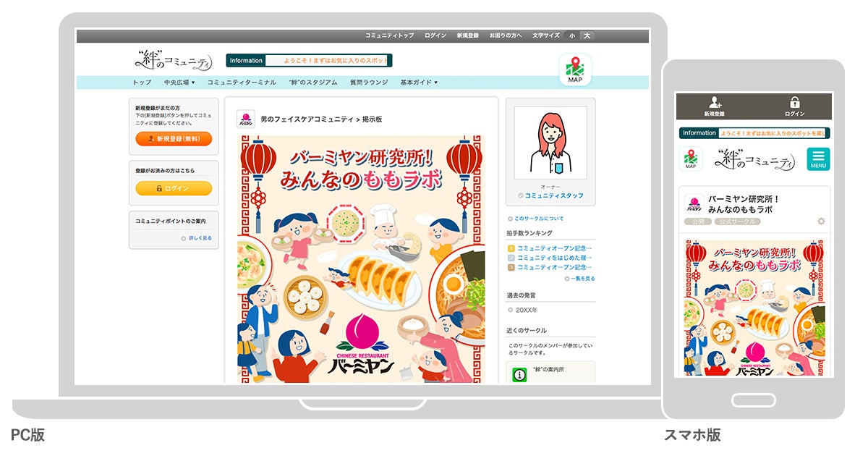Open the コミュニティターミナル nav item
868x456 pixels.
pyautogui.click(x=242, y=83)
